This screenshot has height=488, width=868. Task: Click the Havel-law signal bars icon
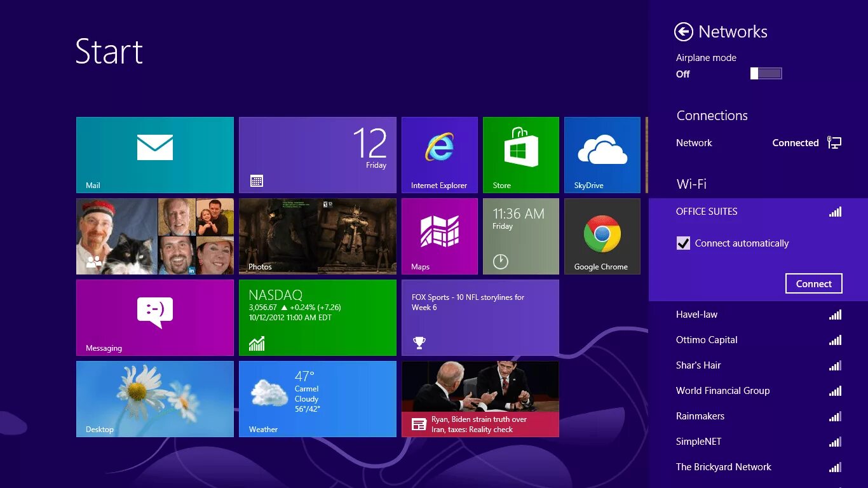(835, 315)
